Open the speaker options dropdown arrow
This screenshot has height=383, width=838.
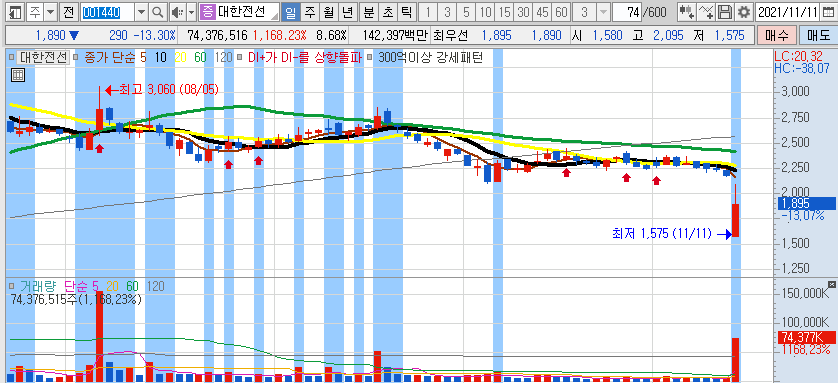pyautogui.click(x=191, y=12)
